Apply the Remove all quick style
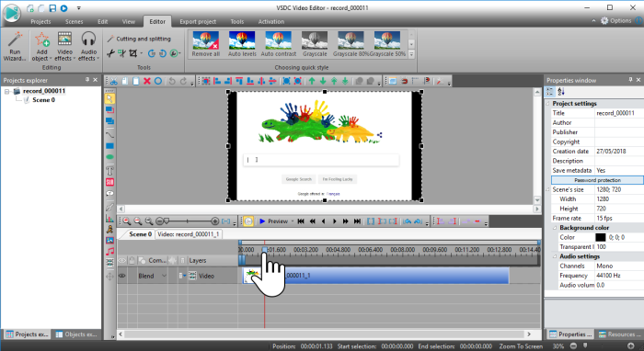Screen dimensions: 644x351 (205, 44)
